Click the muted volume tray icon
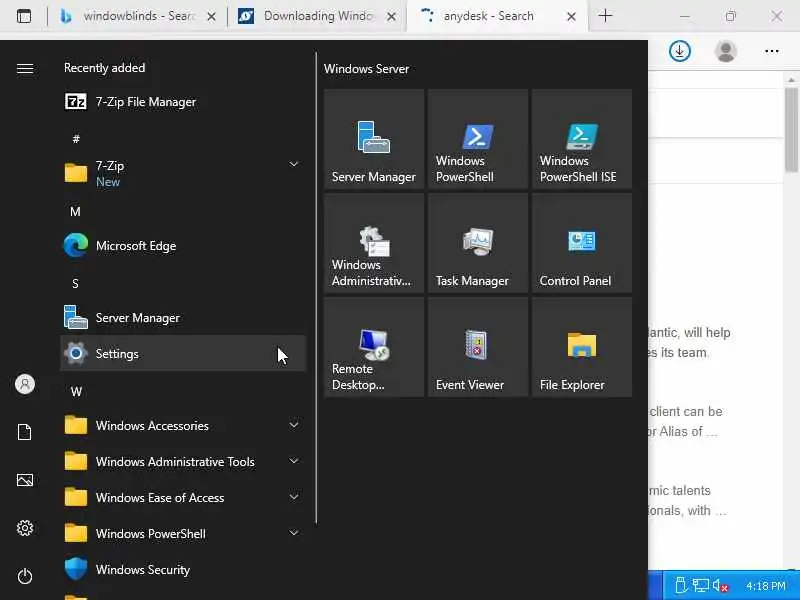The image size is (800, 600). pyautogui.click(x=720, y=586)
